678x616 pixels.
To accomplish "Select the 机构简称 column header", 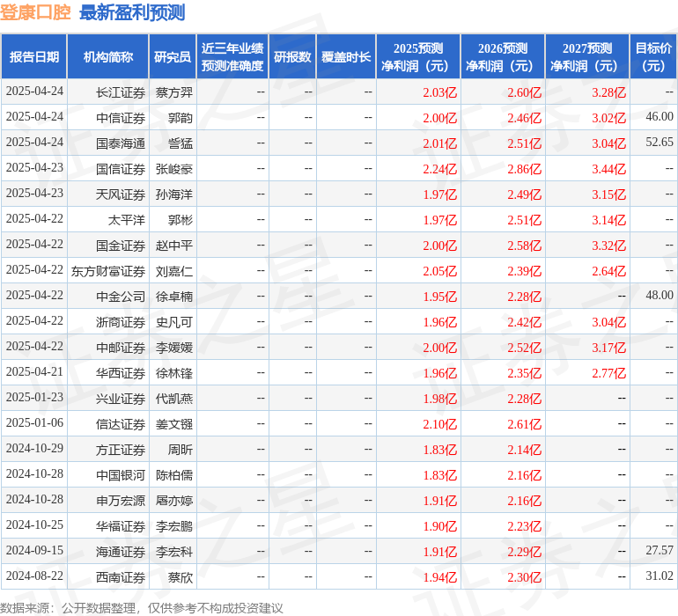I will [108, 56].
